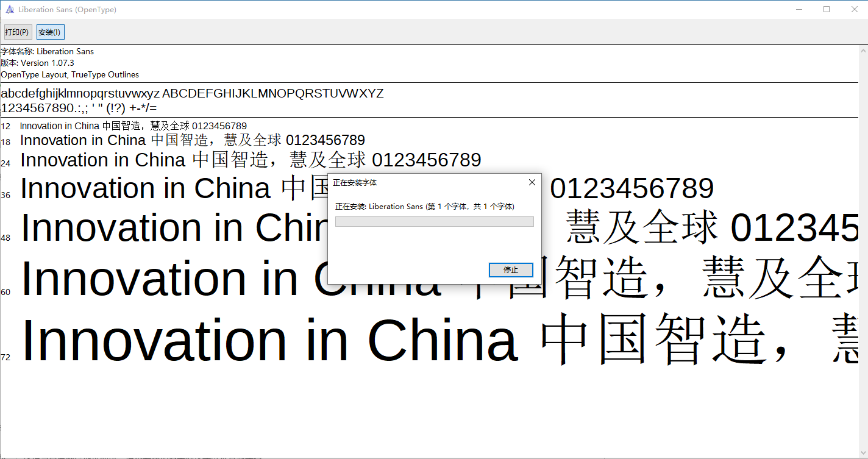Click the 正在安装字体 dialog title
Viewport: 868px width, 459px height.
point(355,182)
